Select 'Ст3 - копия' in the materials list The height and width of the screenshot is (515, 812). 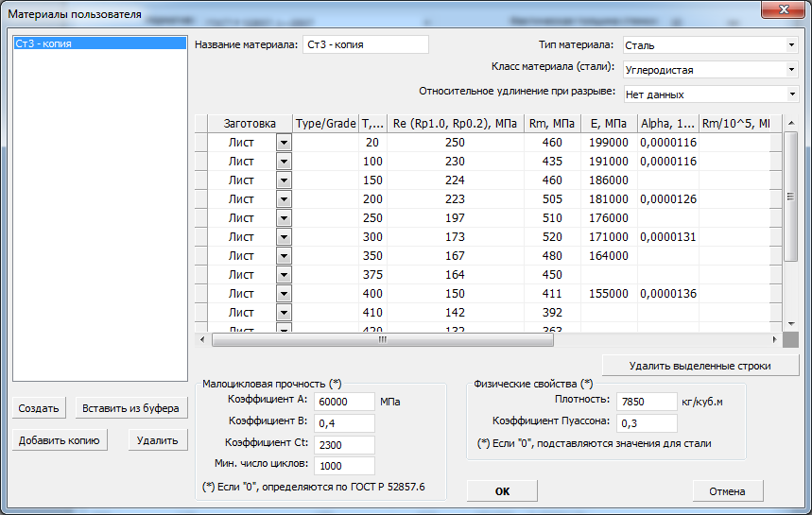tap(100, 43)
